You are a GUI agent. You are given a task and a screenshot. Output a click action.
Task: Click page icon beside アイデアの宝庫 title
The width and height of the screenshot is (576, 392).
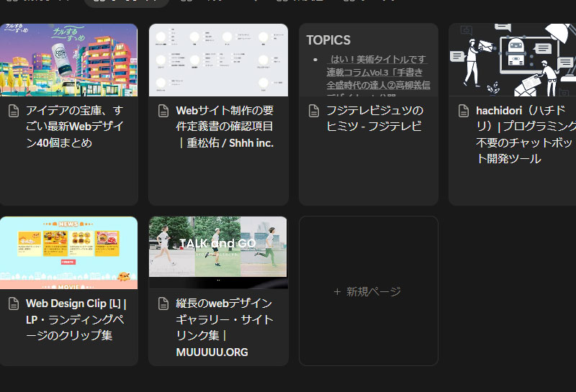coord(13,111)
